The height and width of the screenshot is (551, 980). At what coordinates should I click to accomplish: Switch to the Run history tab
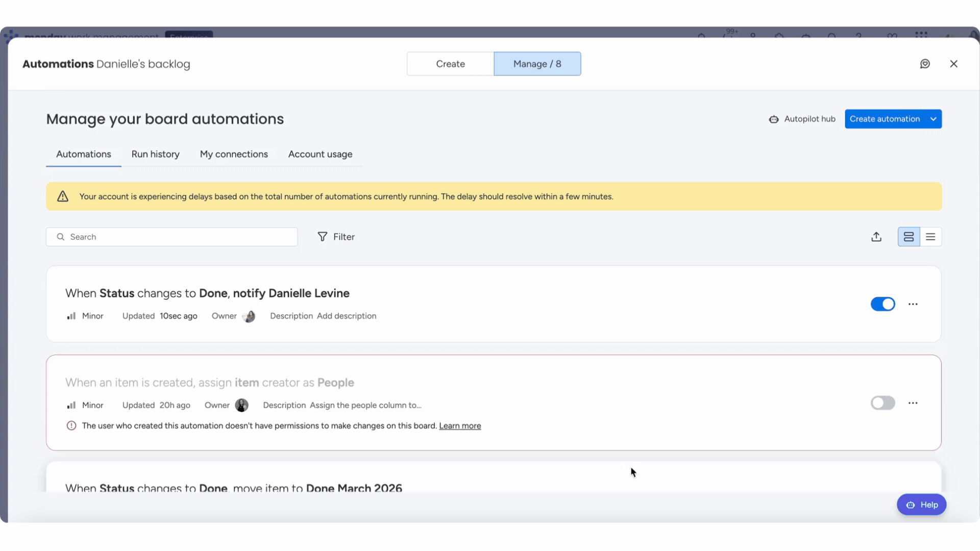coord(155,154)
